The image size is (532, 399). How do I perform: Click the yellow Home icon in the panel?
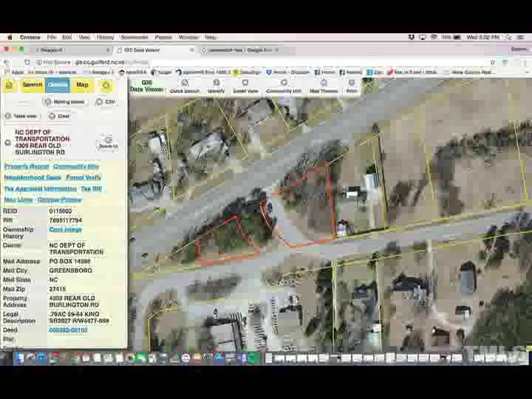tap(9, 86)
